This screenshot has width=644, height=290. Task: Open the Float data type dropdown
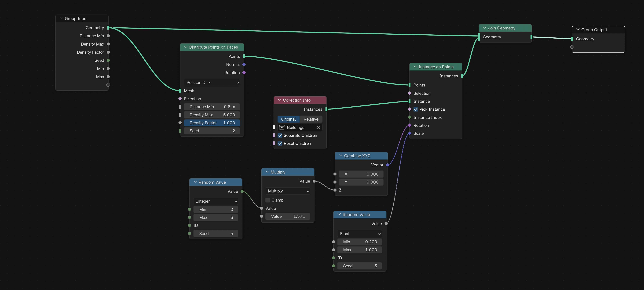point(359,234)
